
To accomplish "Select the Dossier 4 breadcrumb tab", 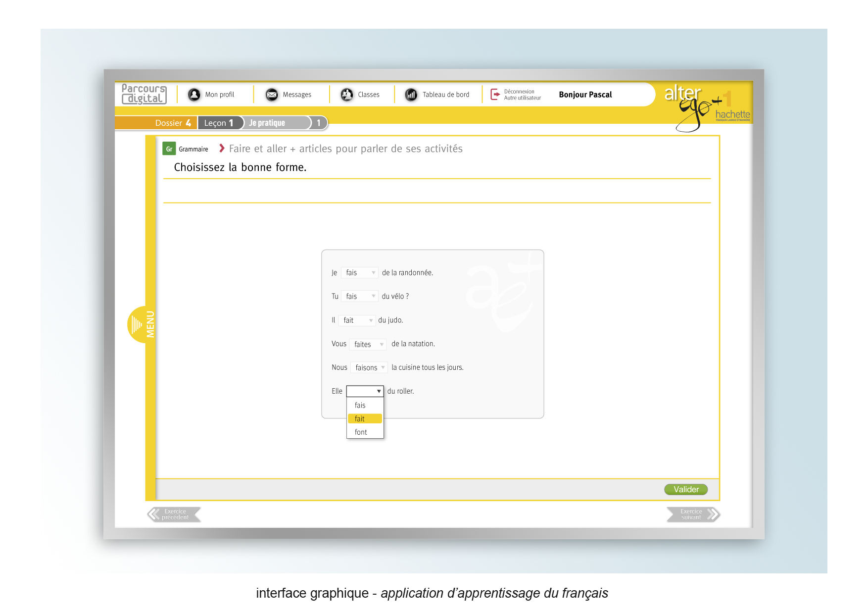I will (x=172, y=123).
